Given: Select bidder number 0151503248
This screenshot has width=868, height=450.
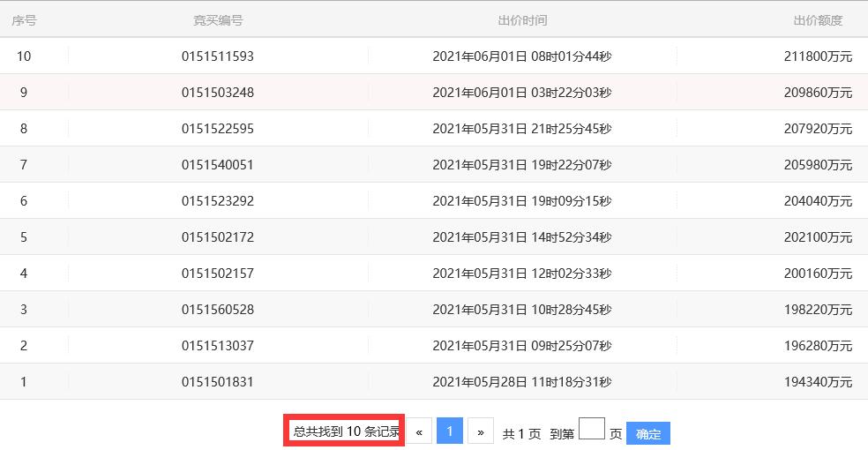Looking at the screenshot, I should coord(218,93).
